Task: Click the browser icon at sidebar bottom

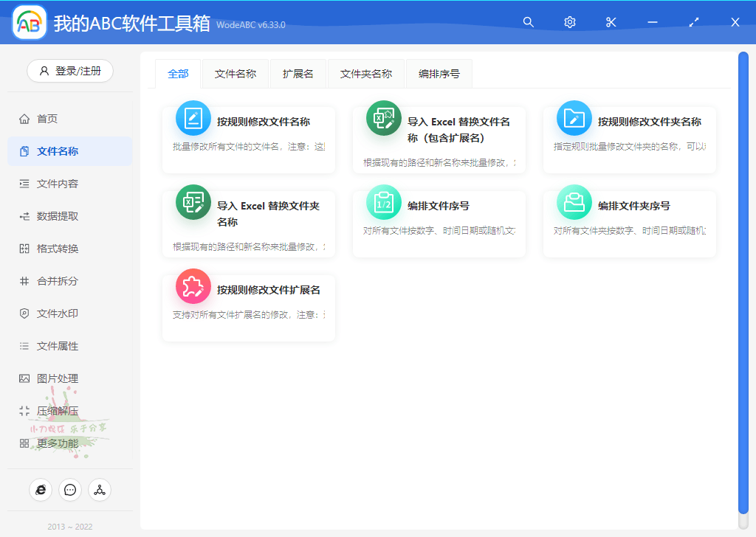Action: tap(41, 489)
